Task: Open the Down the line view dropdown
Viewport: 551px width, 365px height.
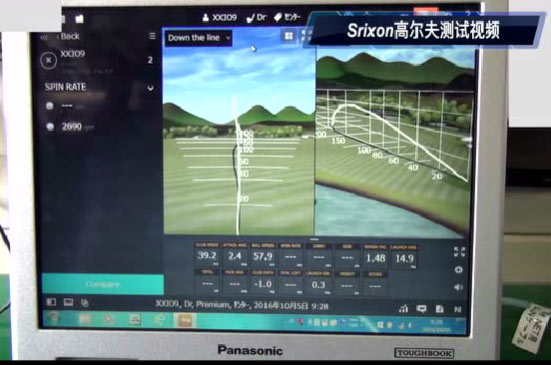Action: [x=198, y=38]
